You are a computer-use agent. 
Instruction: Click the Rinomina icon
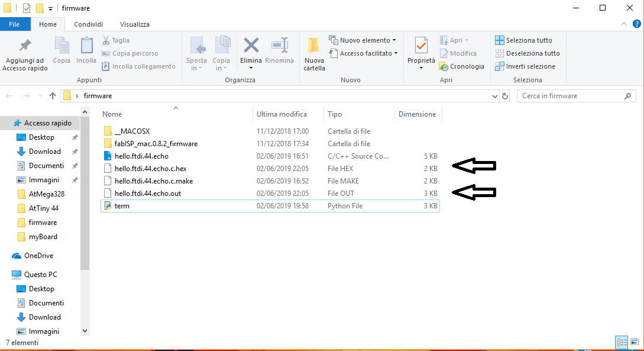[x=279, y=45]
